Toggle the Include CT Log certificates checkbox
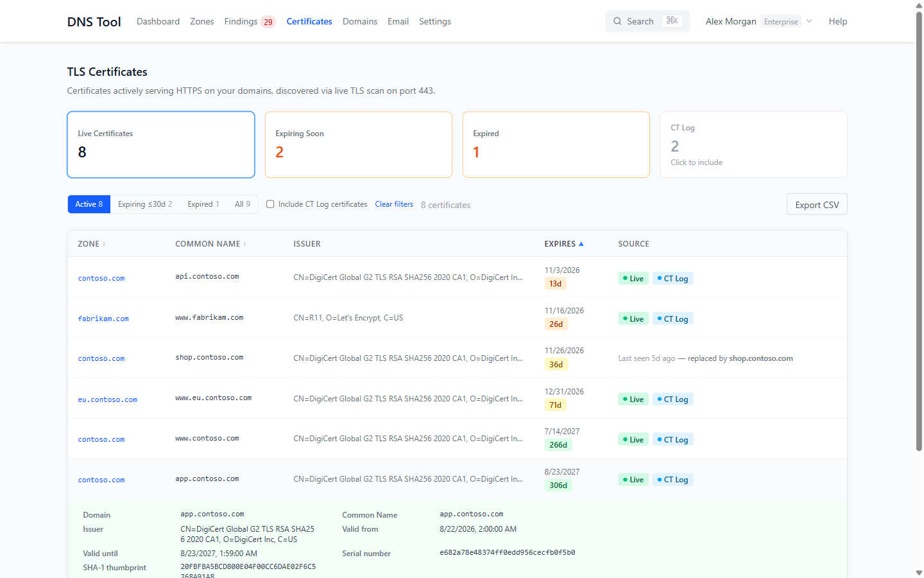Viewport: 924px width, 578px height. (x=270, y=204)
